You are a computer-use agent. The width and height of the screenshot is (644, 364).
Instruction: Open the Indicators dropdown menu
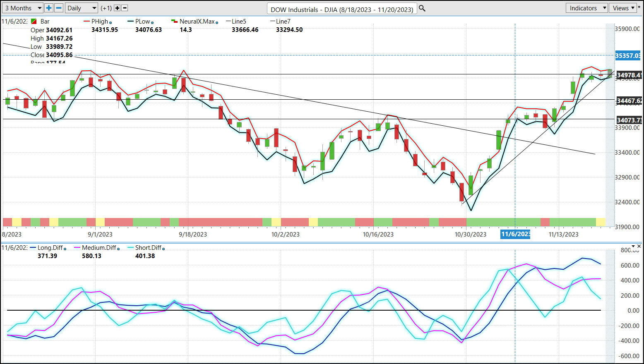tap(586, 8)
